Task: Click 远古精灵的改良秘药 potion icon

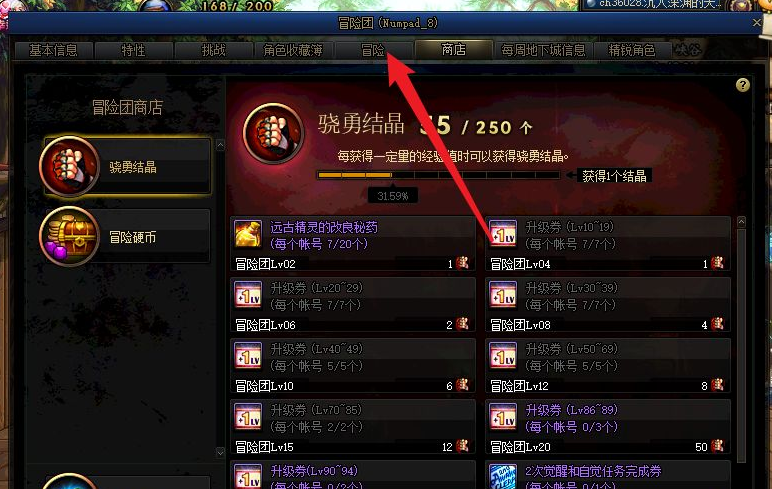Action: tap(248, 234)
